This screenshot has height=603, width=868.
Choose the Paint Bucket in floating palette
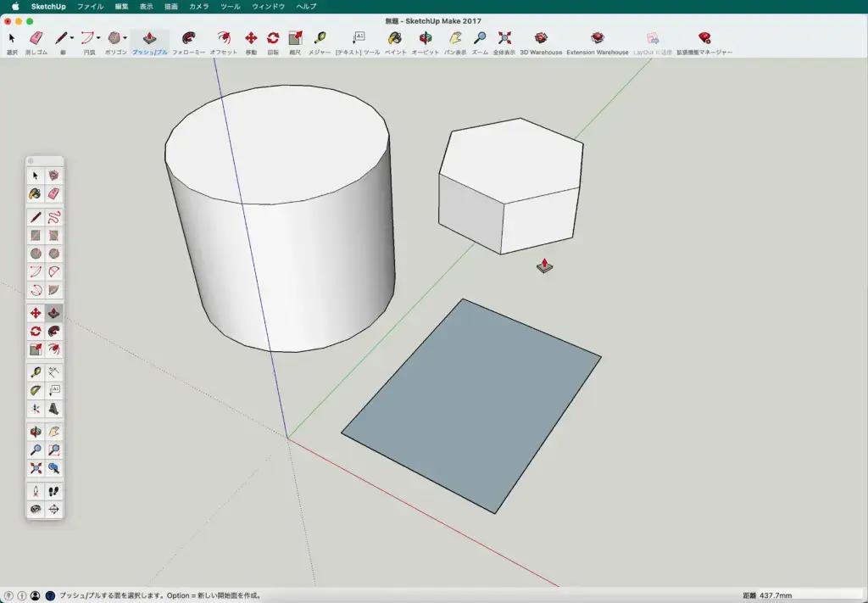[x=36, y=194]
